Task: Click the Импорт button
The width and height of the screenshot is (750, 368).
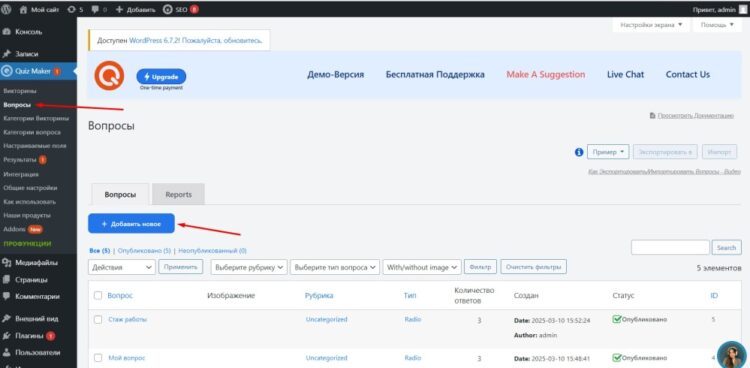Action: point(719,152)
